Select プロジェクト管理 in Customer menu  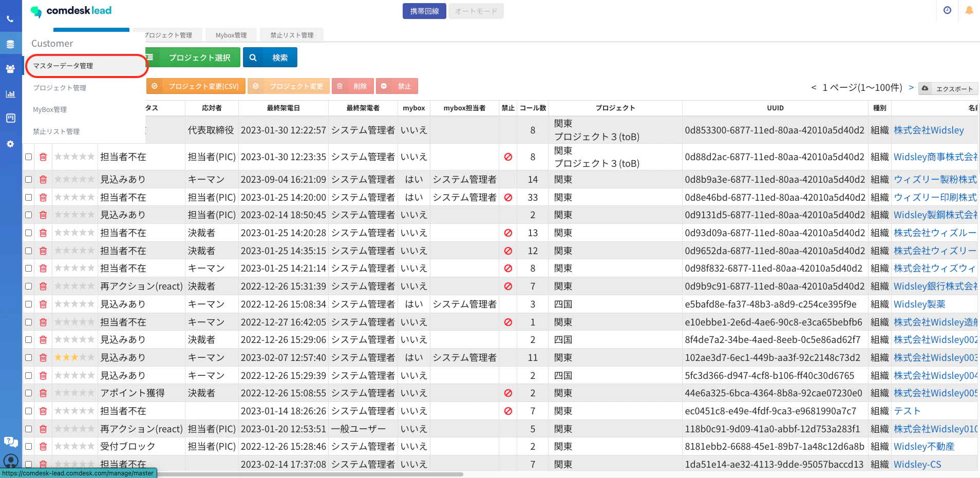pyautogui.click(x=60, y=88)
